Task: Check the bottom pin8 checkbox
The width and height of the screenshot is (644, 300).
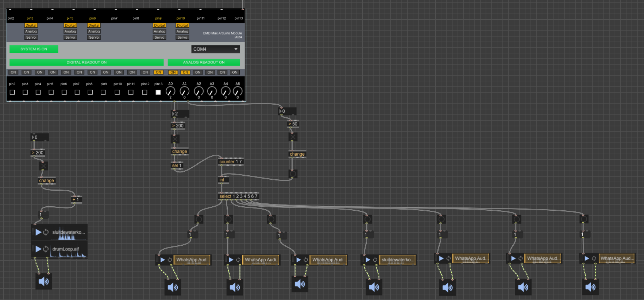Action: pos(90,92)
